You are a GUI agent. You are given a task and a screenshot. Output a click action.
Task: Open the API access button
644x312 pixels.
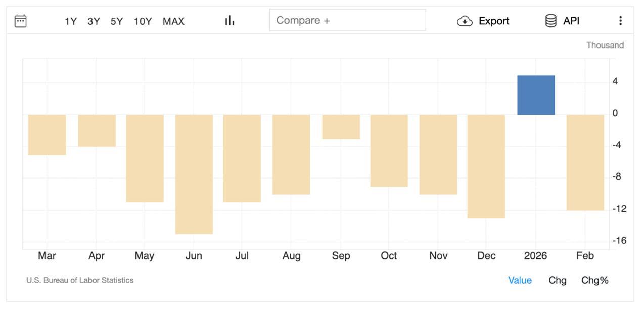click(571, 21)
